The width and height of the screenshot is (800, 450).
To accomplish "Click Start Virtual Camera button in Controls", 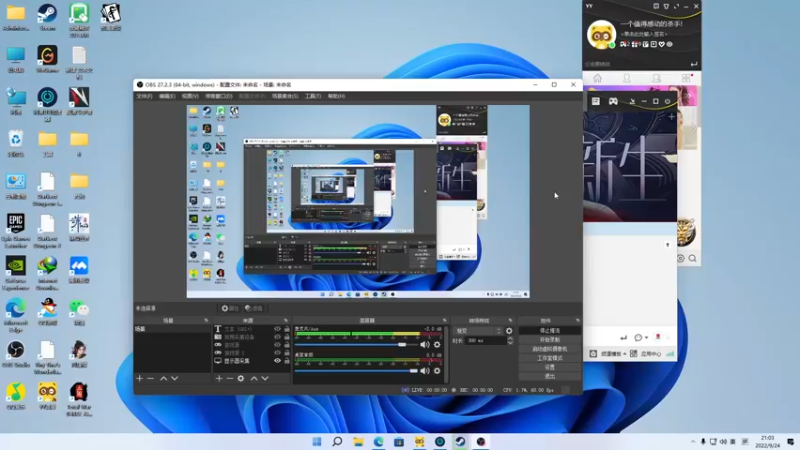I will coord(549,349).
